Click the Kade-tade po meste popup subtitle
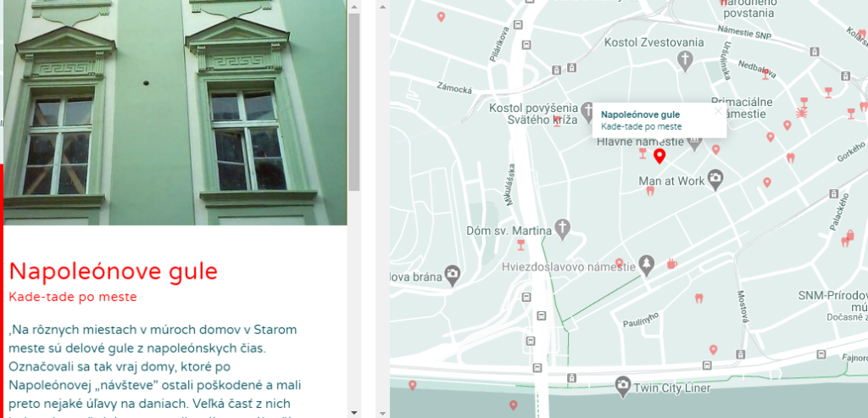This screenshot has height=418, width=868. [641, 126]
